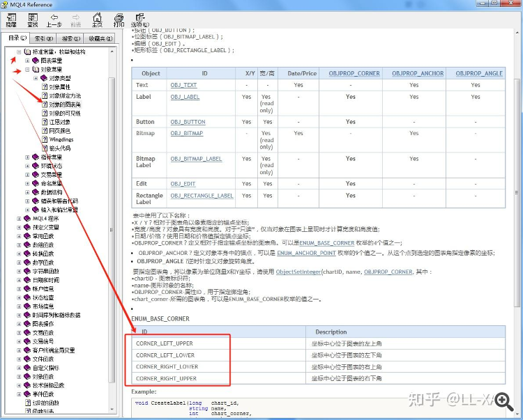Open the OBJ_BITMAP_LABEL link

click(196, 159)
